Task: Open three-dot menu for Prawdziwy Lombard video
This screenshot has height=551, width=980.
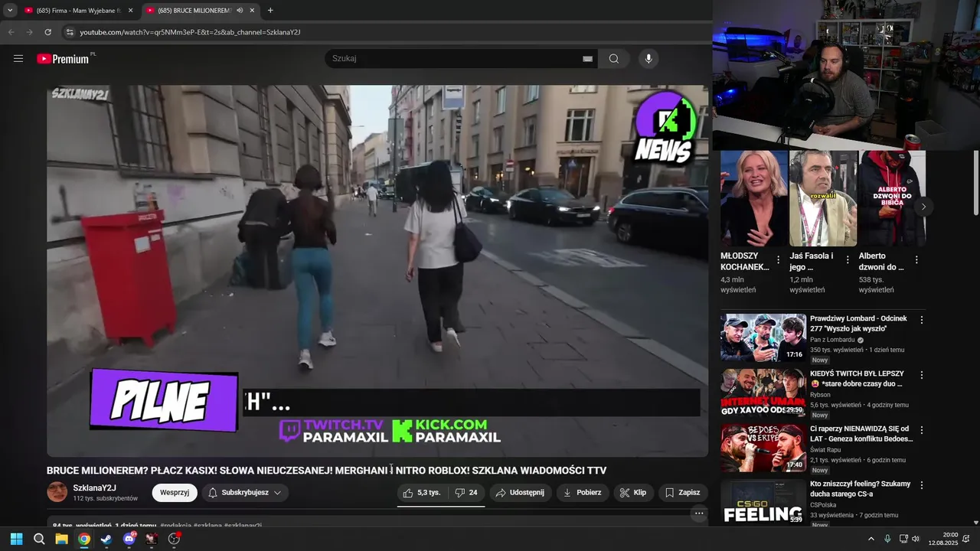Action: 922,320
